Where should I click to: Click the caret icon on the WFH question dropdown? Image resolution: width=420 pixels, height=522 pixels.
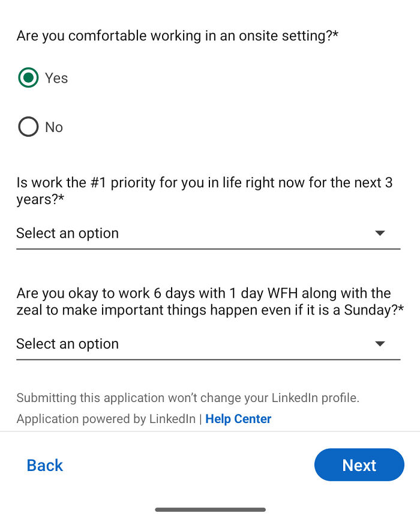coord(380,344)
